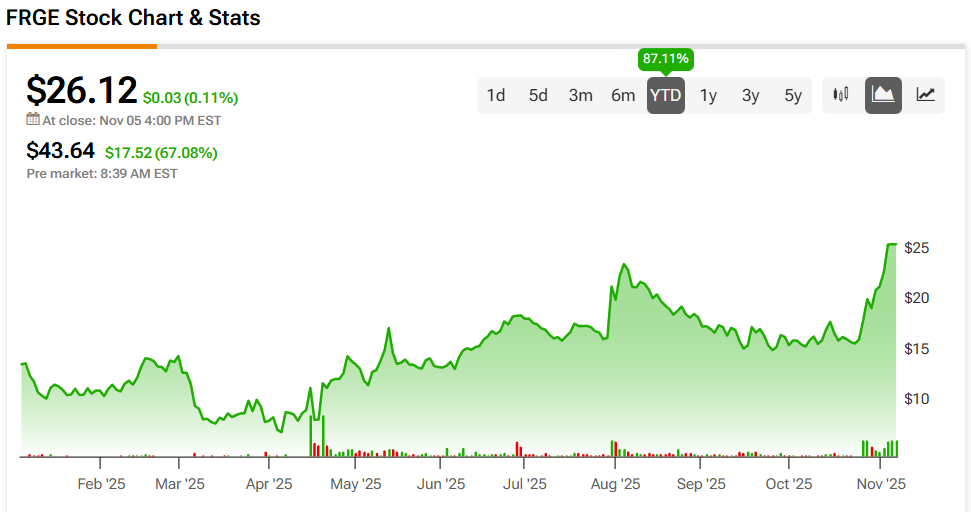Switch chart to 1y range

708,96
